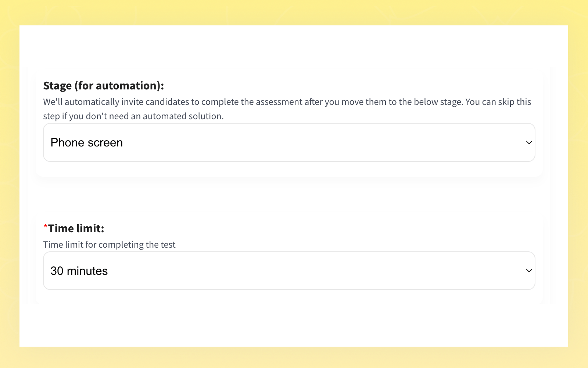Click the Time limit heading
Viewport: 588px width, 368px height.
(x=76, y=228)
